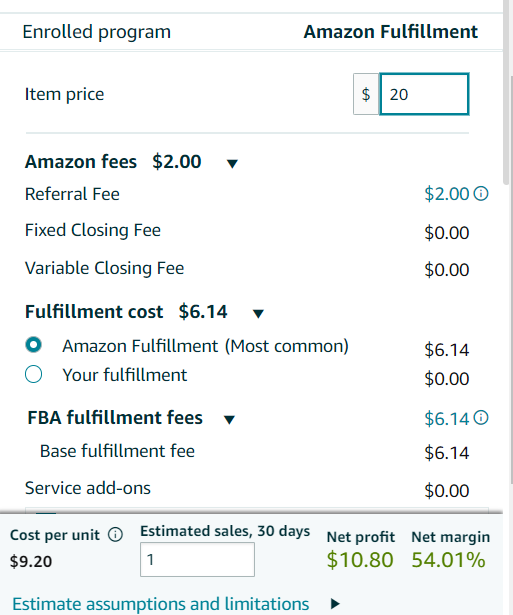Open the FBA fulfillment fees info icon

481,418
